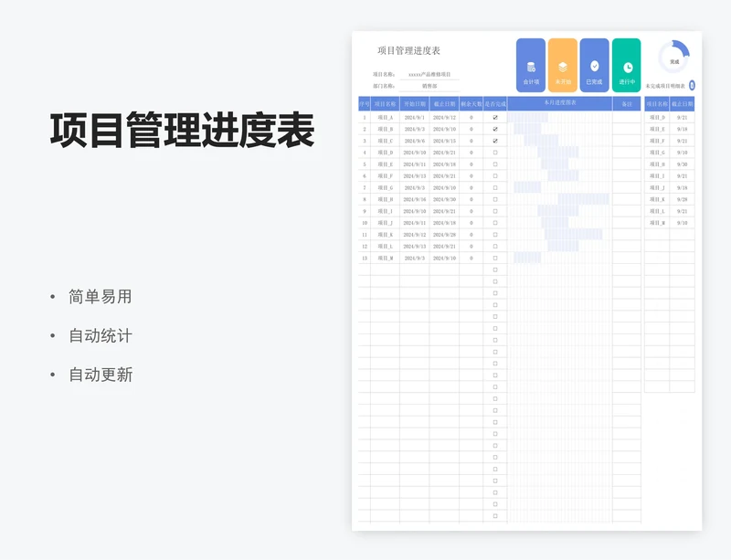Click the bullet text 自动统计
Screen dimensions: 731x560
pos(101,335)
